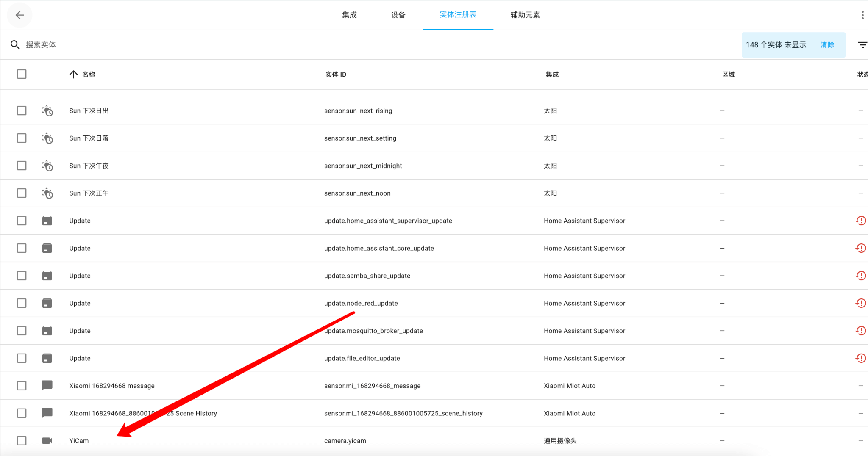Check the checkbox for update.file_editor_update row
The height and width of the screenshot is (456, 868).
tap(22, 358)
